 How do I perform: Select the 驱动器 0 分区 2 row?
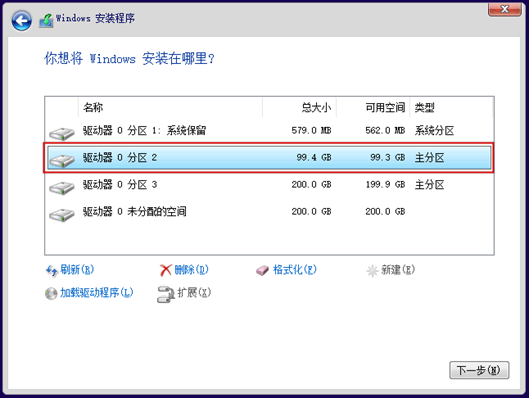click(x=269, y=158)
